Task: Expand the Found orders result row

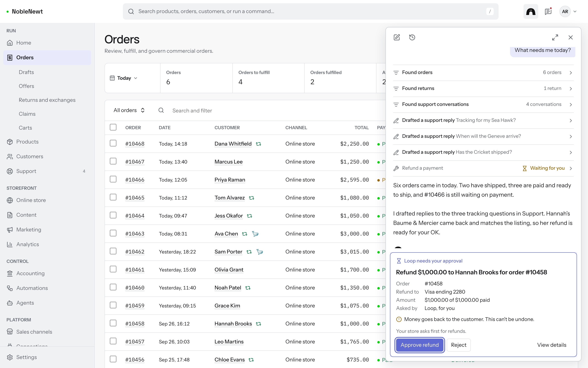Action: click(483, 73)
